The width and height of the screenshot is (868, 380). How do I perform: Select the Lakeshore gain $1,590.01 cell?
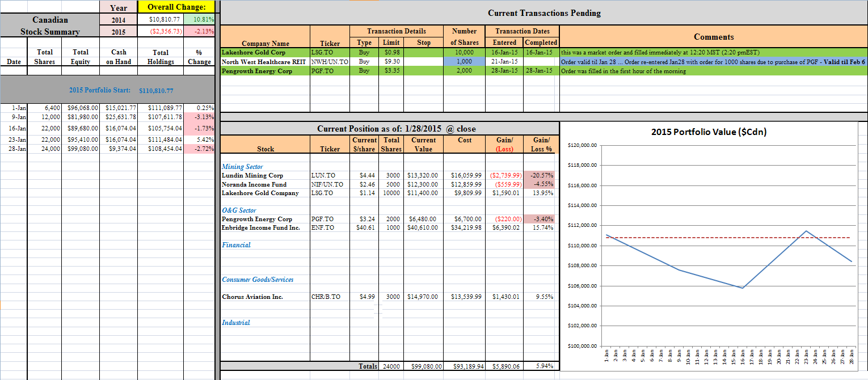tap(504, 193)
